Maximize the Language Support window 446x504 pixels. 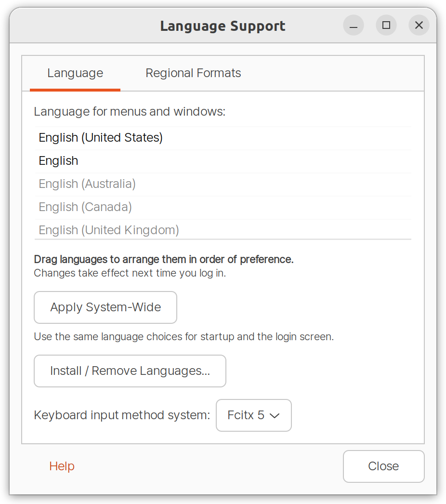386,25
